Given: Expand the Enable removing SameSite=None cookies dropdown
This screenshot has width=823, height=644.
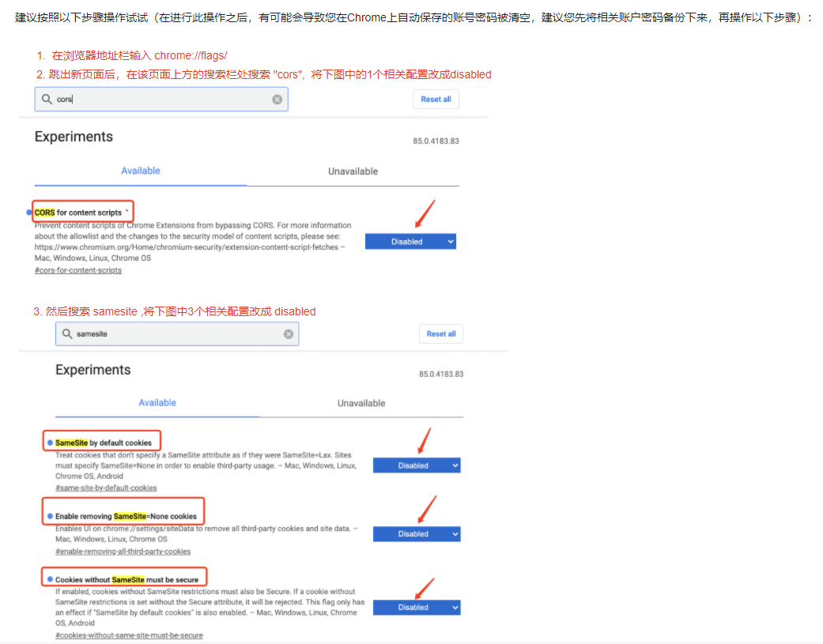Looking at the screenshot, I should (x=416, y=534).
